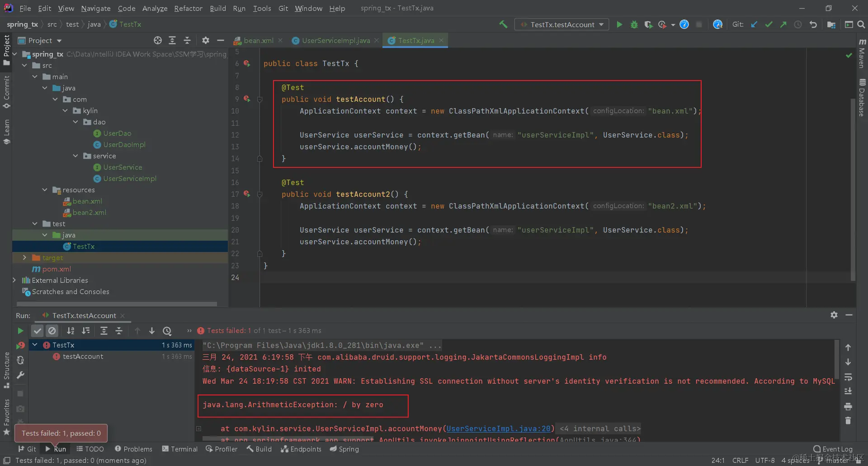Click Rerun Failed Tests icon in Run panel
The width and height of the screenshot is (868, 466).
pyautogui.click(x=20, y=346)
